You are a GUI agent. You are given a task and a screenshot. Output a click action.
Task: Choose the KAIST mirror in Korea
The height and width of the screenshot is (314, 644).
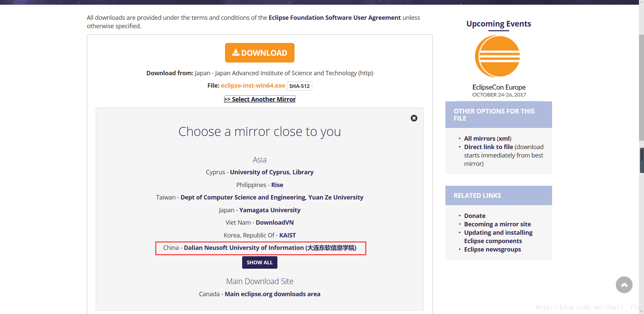287,235
